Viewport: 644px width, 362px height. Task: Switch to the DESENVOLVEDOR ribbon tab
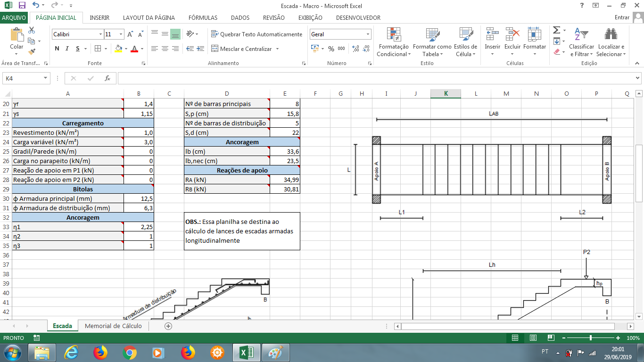[x=358, y=17]
